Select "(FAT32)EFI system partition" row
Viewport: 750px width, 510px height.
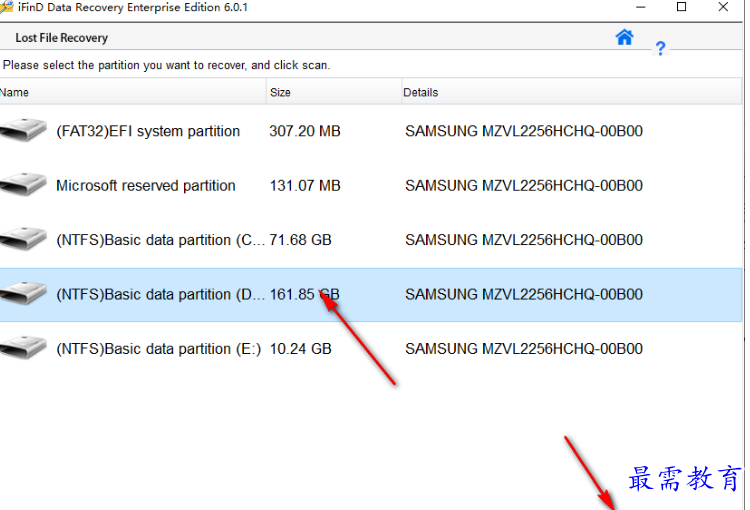(x=371, y=131)
